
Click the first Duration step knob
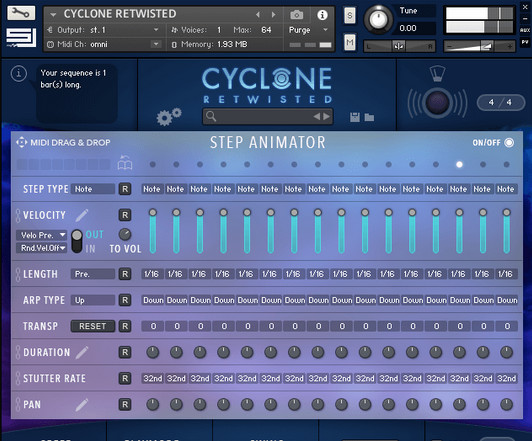pyautogui.click(x=153, y=352)
